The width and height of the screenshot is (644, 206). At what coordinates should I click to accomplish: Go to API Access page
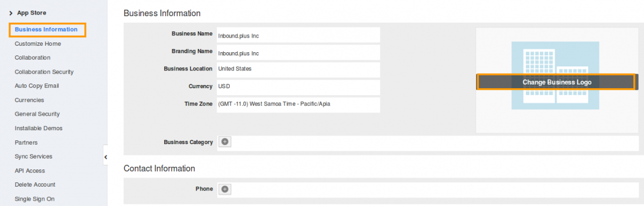(x=30, y=171)
